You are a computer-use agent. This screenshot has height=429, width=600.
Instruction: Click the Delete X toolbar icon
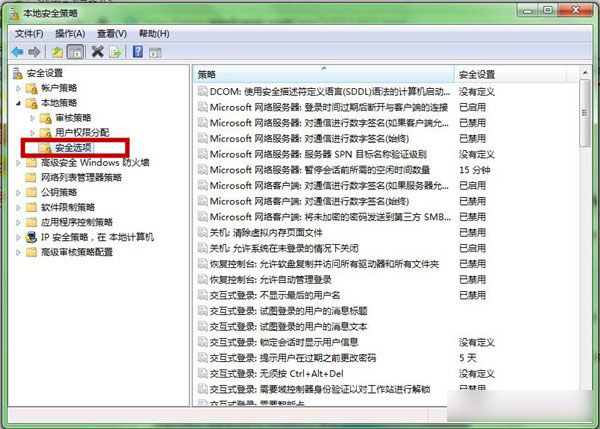98,51
